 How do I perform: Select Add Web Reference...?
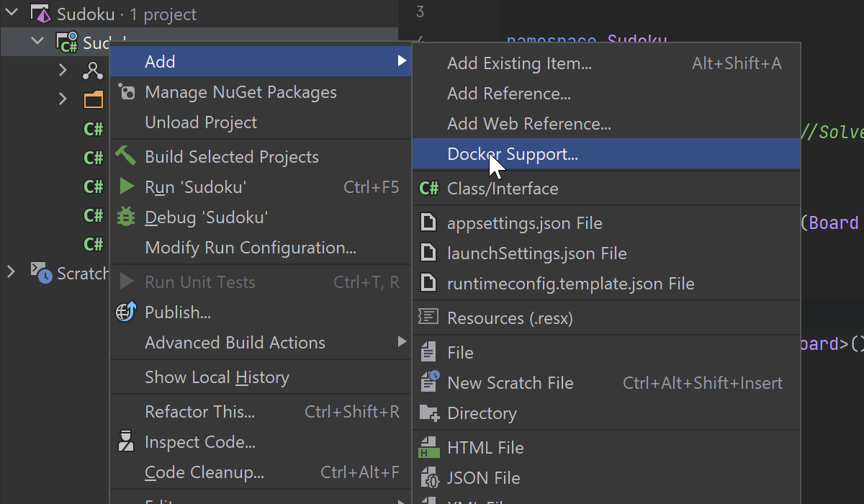(x=606, y=124)
